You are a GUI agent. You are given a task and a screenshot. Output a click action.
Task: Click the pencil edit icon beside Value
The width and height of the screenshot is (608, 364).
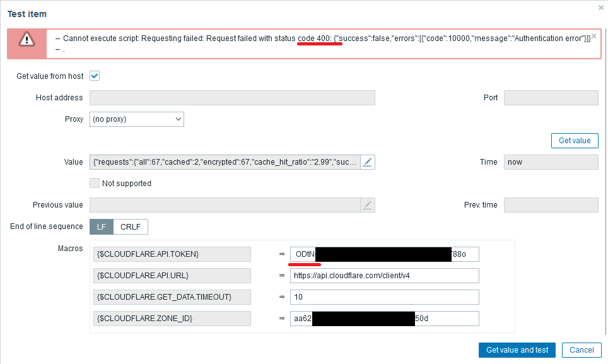[x=368, y=162]
